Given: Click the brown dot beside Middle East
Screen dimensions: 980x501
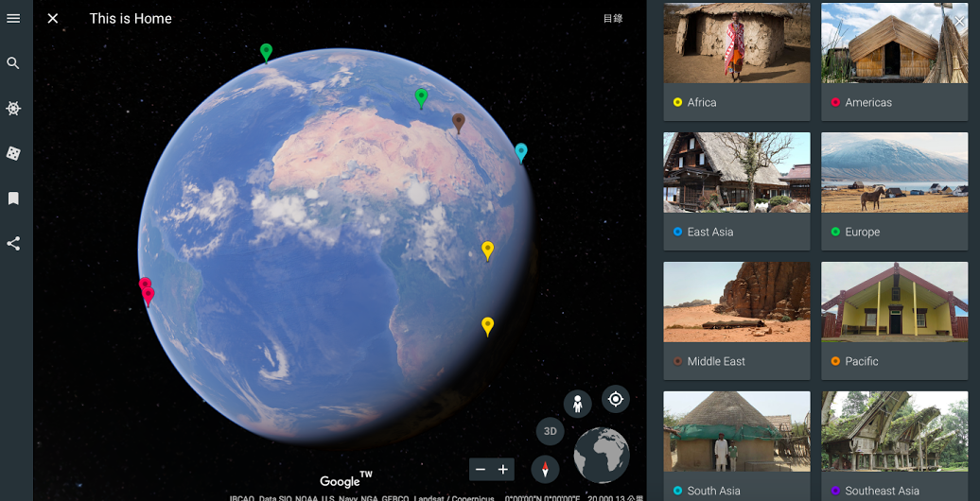Looking at the screenshot, I should pyautogui.click(x=677, y=361).
